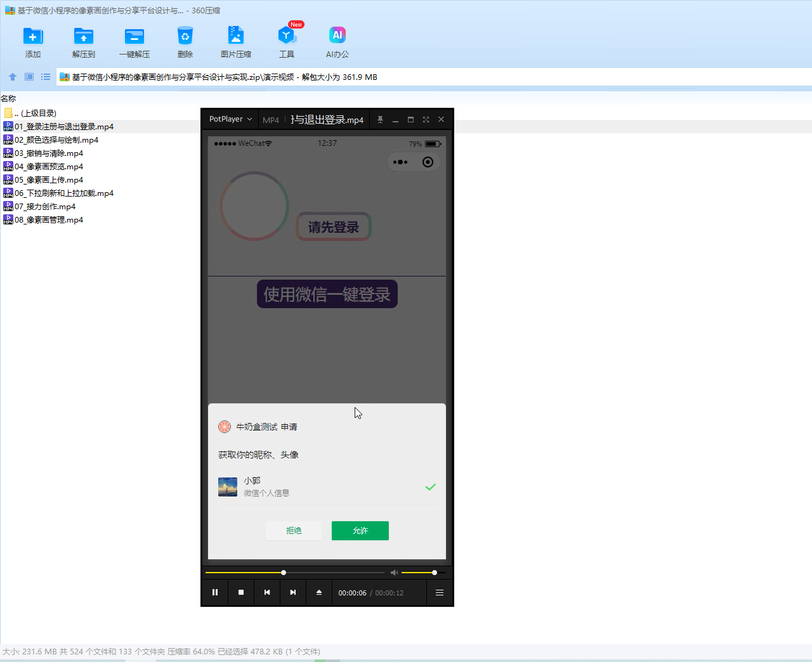Adjust the PotPlayer volume slider
Screen dimensions: 812x662
point(424,573)
